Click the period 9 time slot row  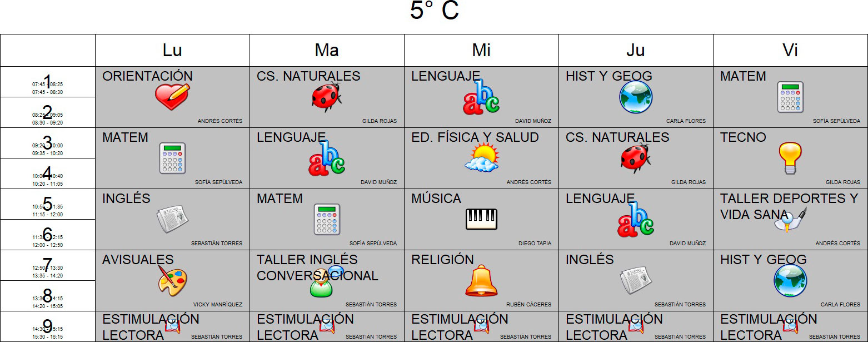coord(48,326)
